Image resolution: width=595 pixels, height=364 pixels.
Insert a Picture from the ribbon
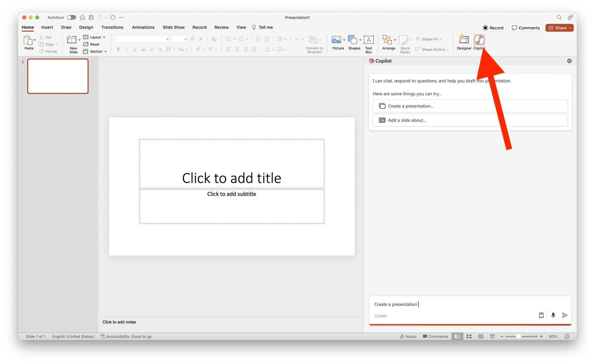click(x=337, y=40)
